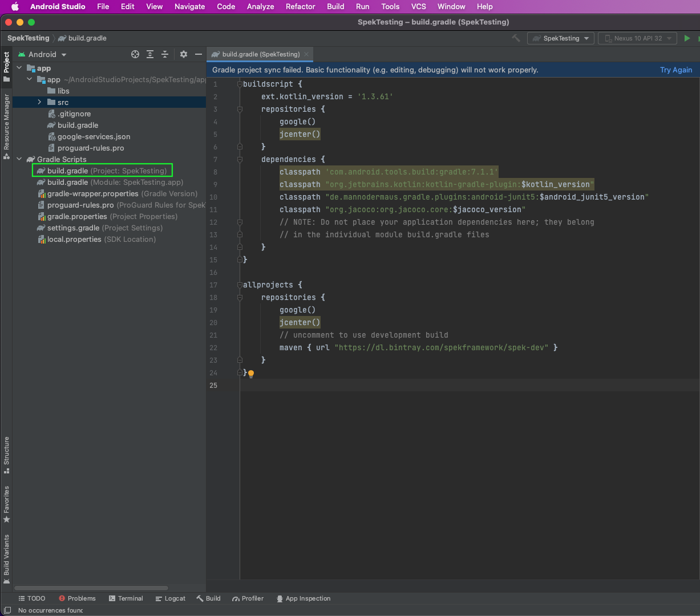
Task: Collapse the Gradle Scripts node
Action: (19, 159)
